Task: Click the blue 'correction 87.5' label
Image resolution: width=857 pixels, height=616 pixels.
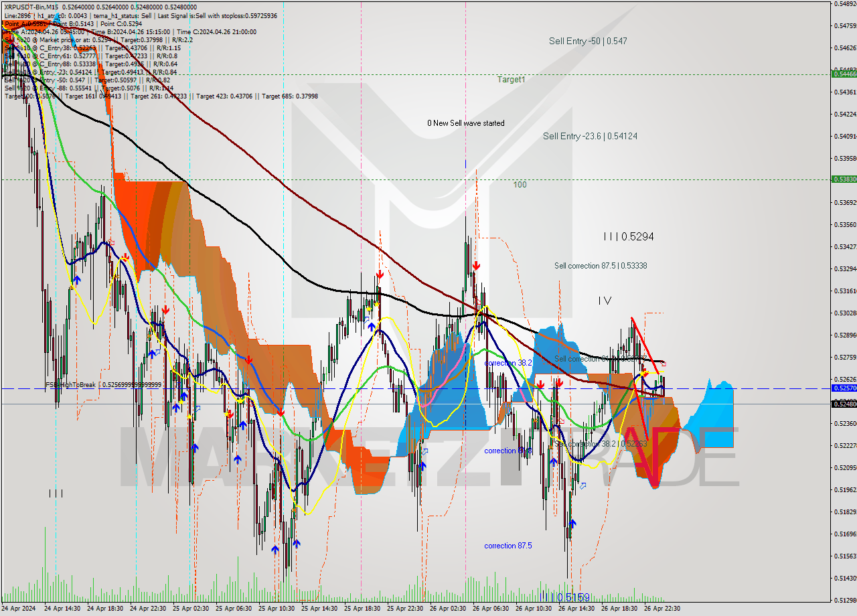Action: (508, 546)
